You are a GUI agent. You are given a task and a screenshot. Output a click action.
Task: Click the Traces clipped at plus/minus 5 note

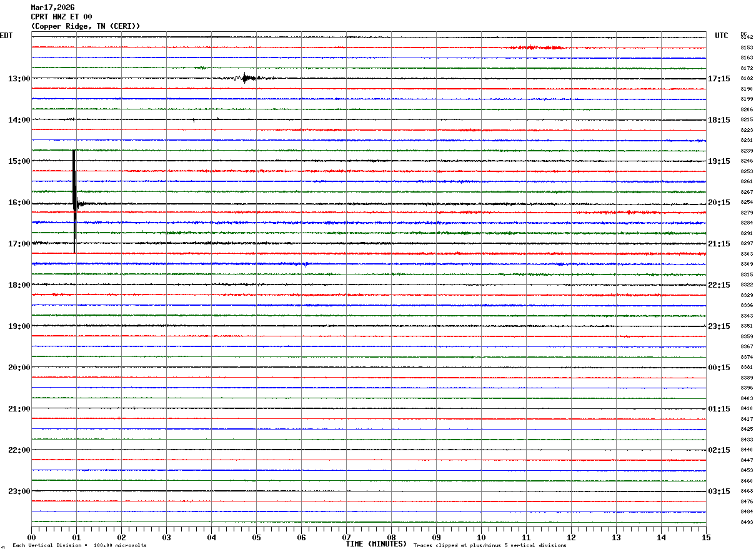point(490,545)
